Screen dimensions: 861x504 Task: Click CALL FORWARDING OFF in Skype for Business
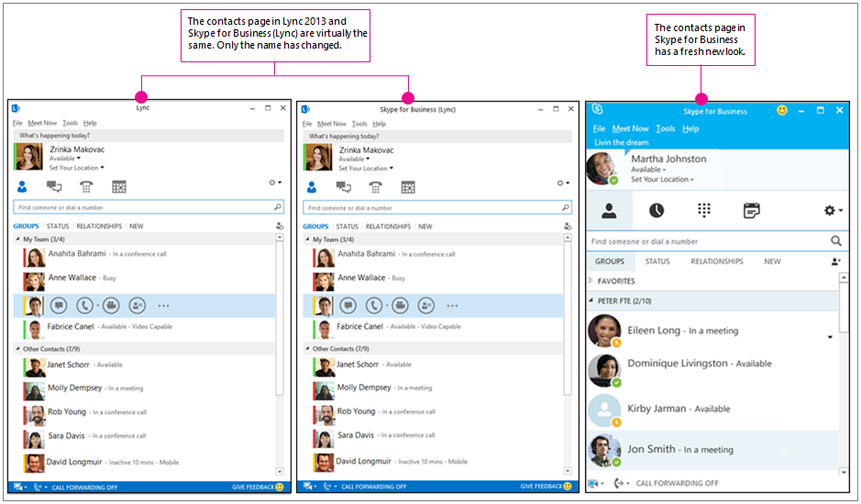(677, 483)
